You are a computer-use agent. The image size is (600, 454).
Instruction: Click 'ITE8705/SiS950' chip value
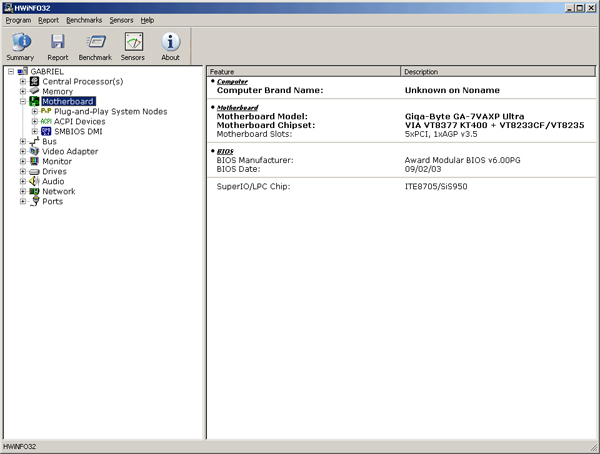coord(436,186)
